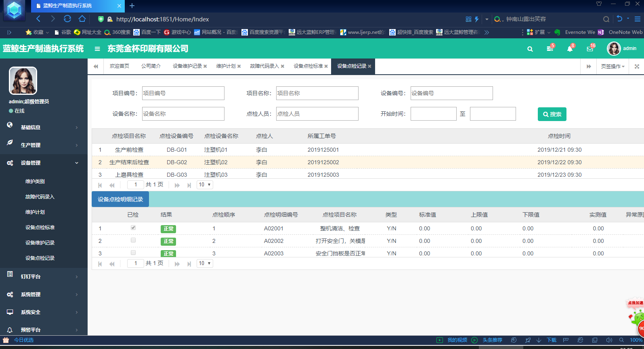This screenshot has width=644, height=349.
Task: Click the browser back arrow
Action: (38, 19)
